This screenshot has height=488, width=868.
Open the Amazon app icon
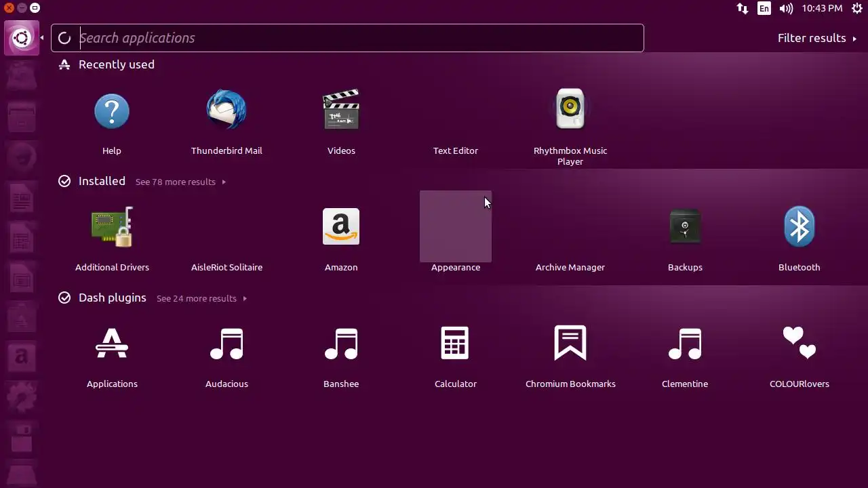click(341, 226)
